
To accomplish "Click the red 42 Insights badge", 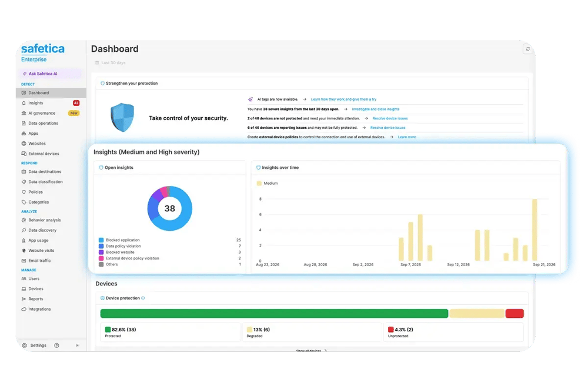I will coord(76,103).
